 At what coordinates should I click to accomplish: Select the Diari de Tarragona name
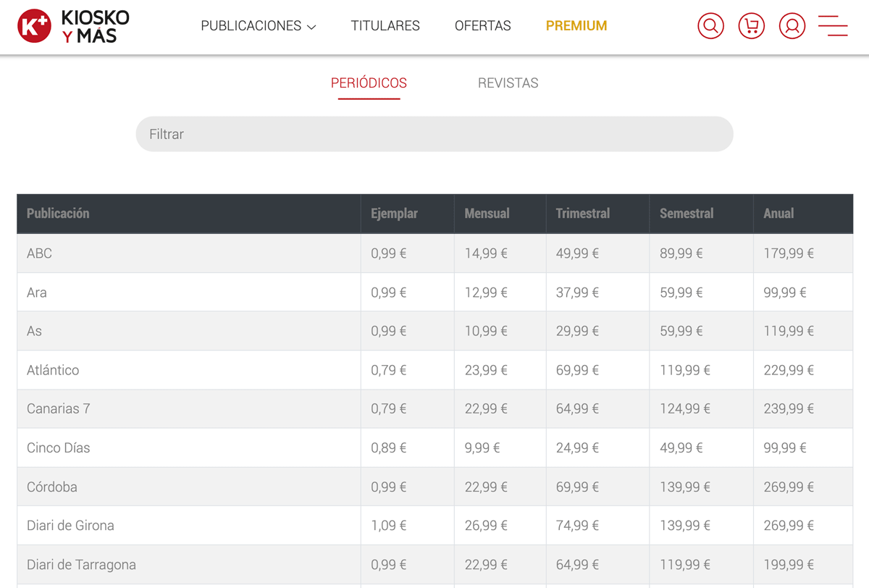click(81, 564)
